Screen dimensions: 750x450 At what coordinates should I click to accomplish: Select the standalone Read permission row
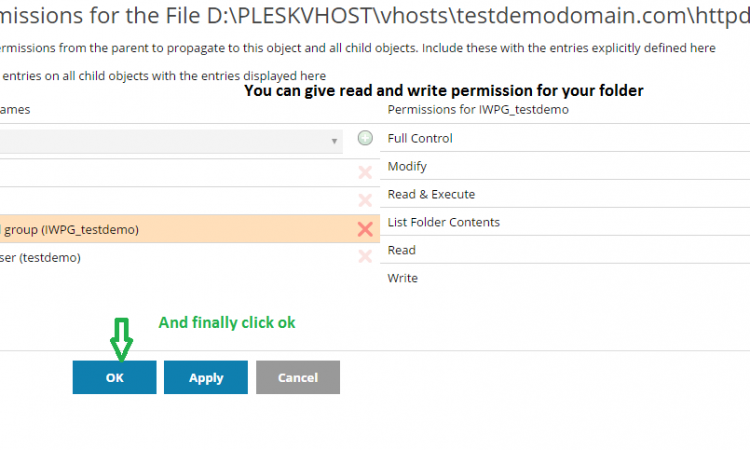565,250
